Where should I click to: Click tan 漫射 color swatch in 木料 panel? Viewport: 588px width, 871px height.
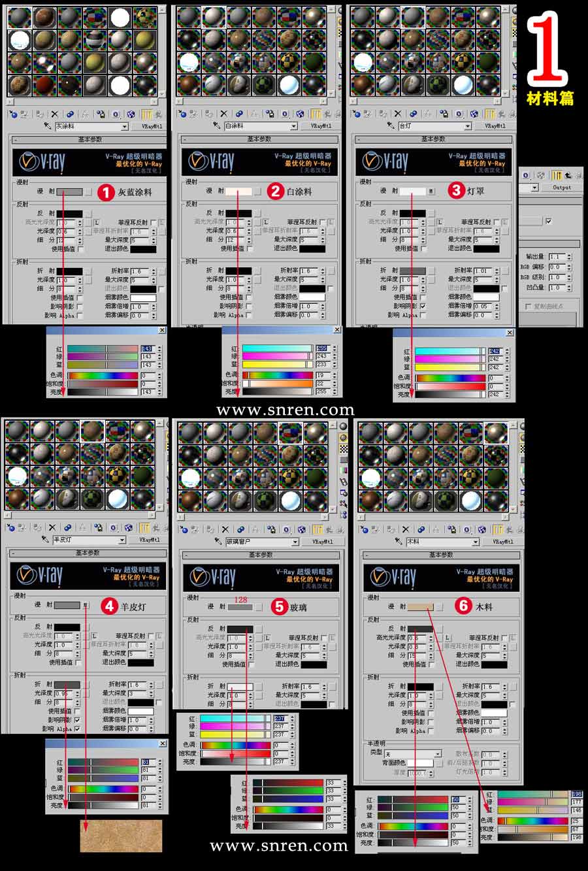pos(420,606)
